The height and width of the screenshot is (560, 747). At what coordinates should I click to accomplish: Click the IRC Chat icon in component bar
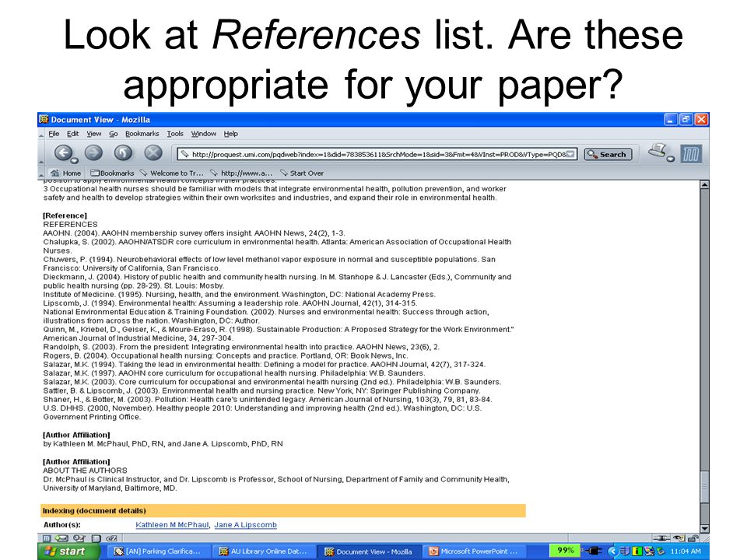point(111,538)
